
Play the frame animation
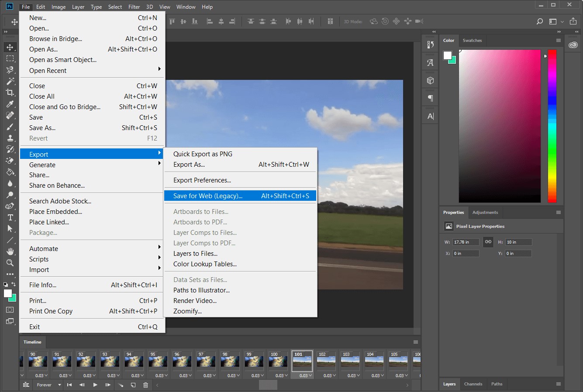(x=95, y=385)
